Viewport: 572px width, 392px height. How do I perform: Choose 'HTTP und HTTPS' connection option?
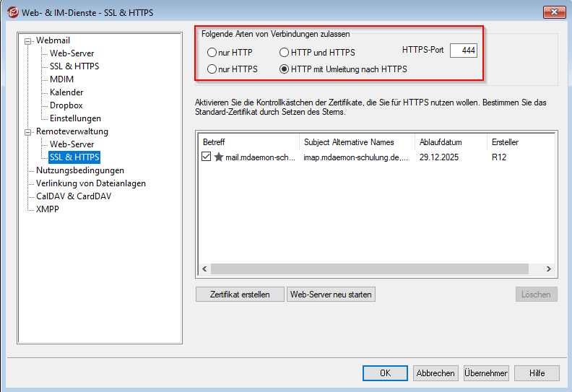285,53
